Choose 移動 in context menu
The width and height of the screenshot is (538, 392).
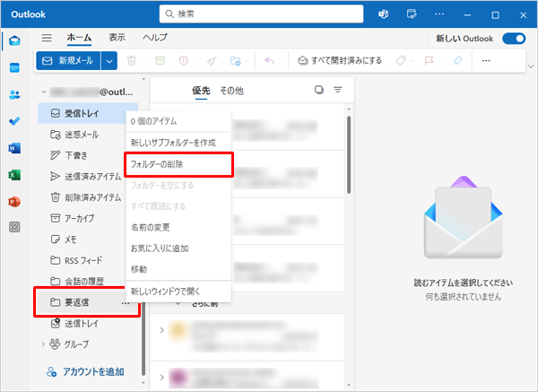tap(178, 269)
